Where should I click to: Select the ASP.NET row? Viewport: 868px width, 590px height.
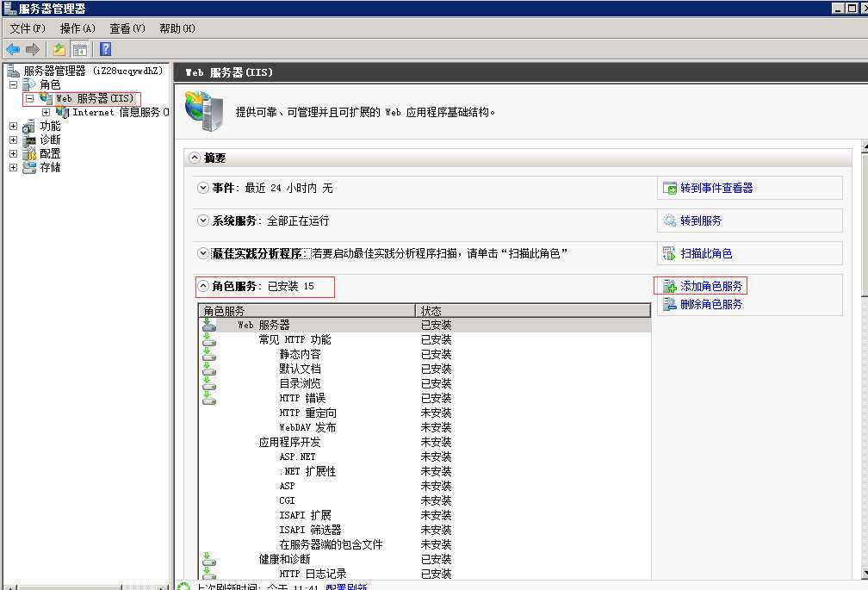coord(424,456)
